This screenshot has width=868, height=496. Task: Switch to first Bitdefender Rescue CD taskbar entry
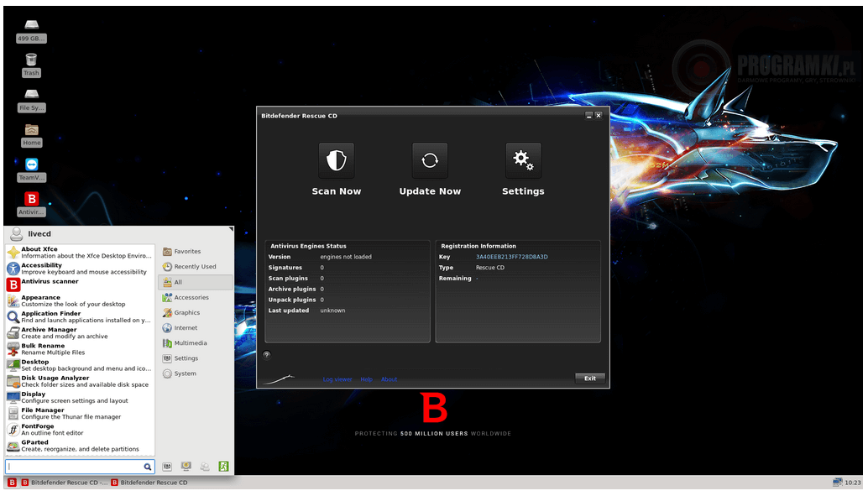pos(65,483)
